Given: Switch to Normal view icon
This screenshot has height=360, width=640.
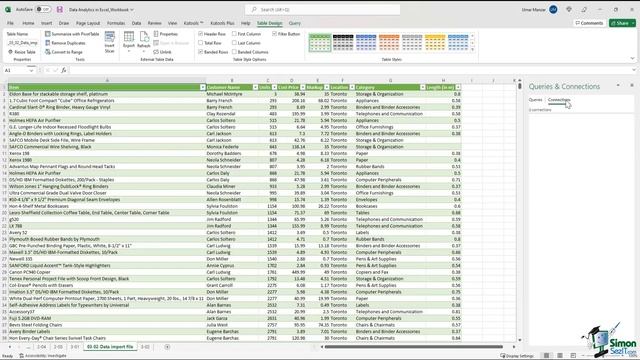Looking at the screenshot, I should pyautogui.click(x=546, y=356).
